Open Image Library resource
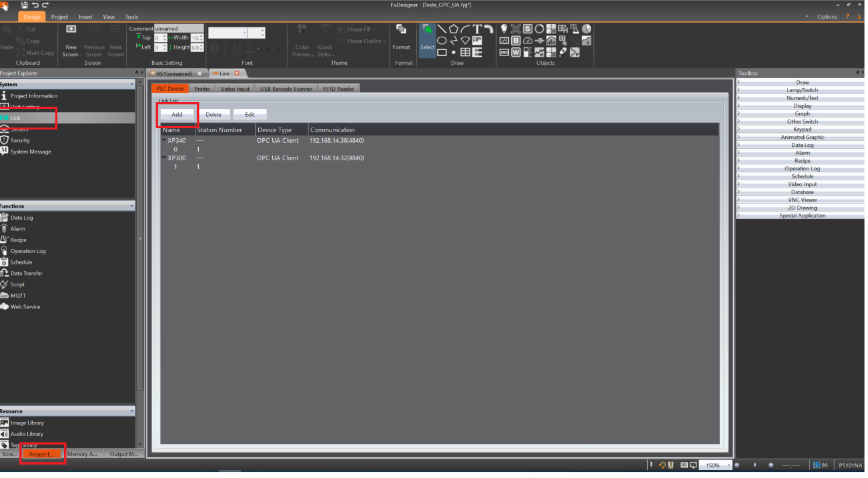This screenshot has width=868, height=478. pyautogui.click(x=27, y=423)
